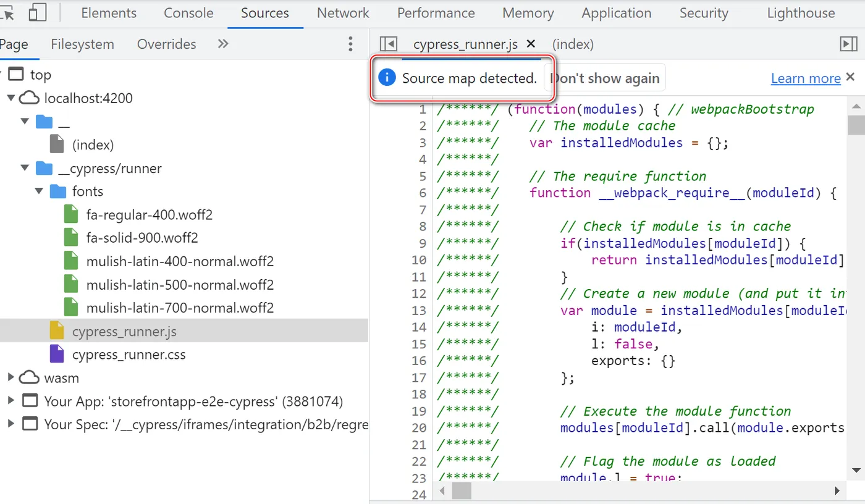Viewport: 865px width, 504px height.
Task: Switch to the Performance tab
Action: click(436, 13)
